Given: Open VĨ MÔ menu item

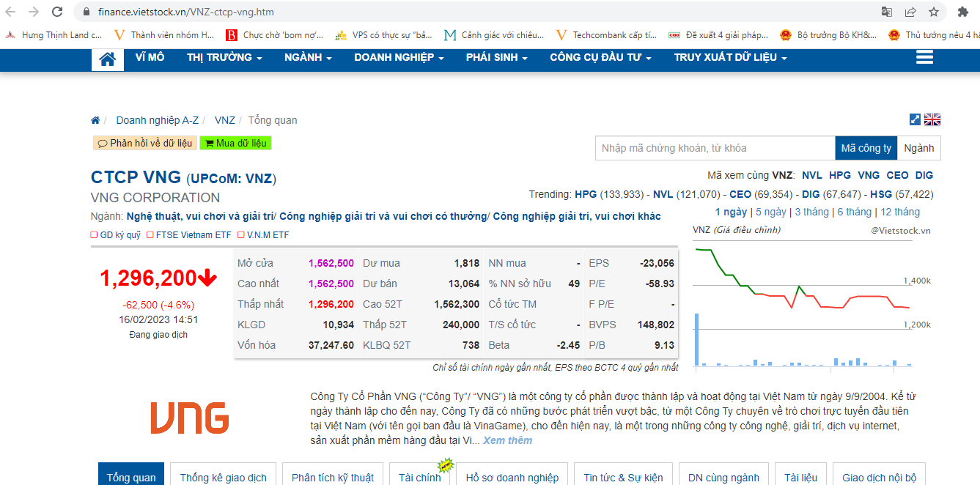Looking at the screenshot, I should [150, 57].
